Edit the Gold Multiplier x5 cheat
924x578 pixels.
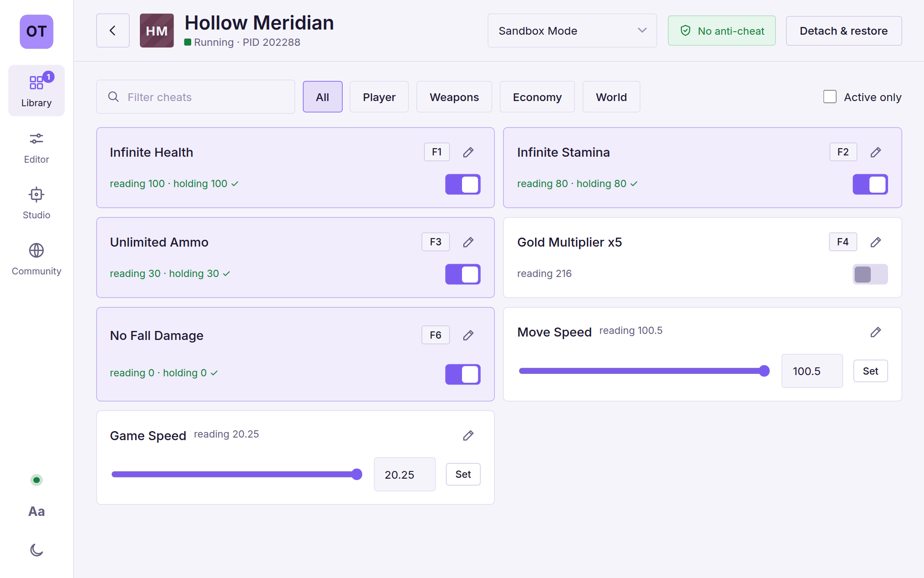coord(876,242)
